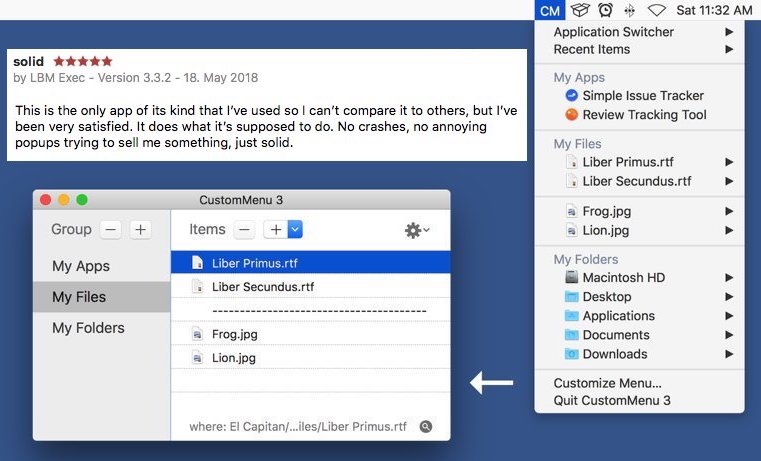Click Liber Secundus.rtf document icon in Items list

tap(198, 286)
